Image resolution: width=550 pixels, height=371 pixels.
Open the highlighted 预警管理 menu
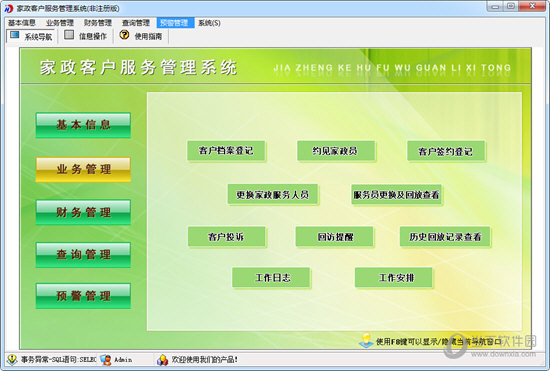click(175, 23)
